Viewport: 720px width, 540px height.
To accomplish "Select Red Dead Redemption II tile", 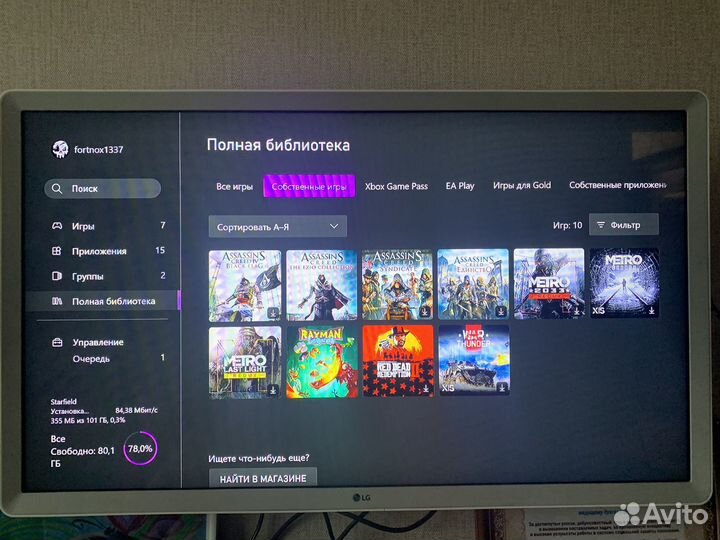I will point(398,361).
